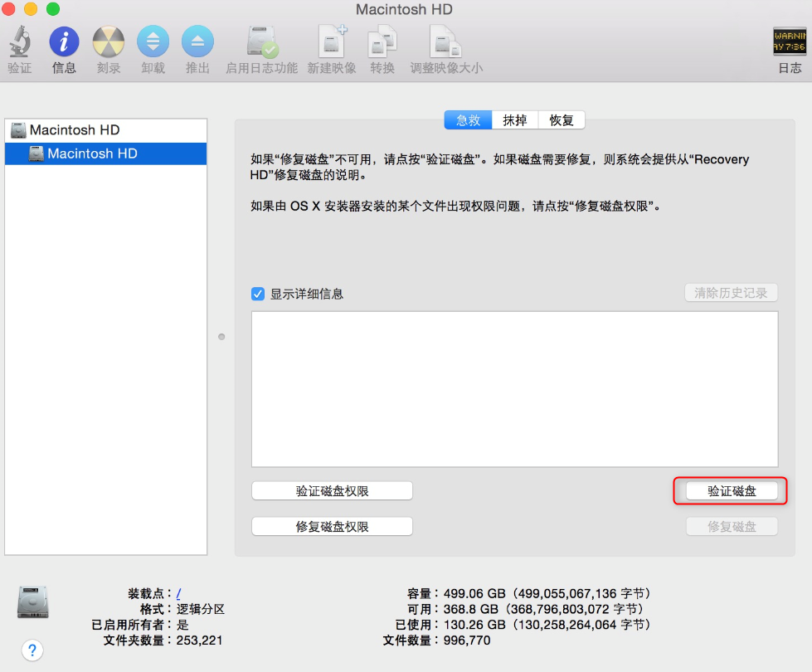Click the red close window button
Screen dimensions: 812x672
tap(8, 9)
